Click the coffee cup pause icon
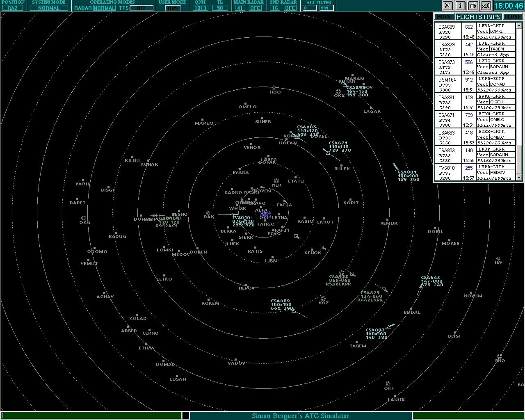 pos(473,5)
